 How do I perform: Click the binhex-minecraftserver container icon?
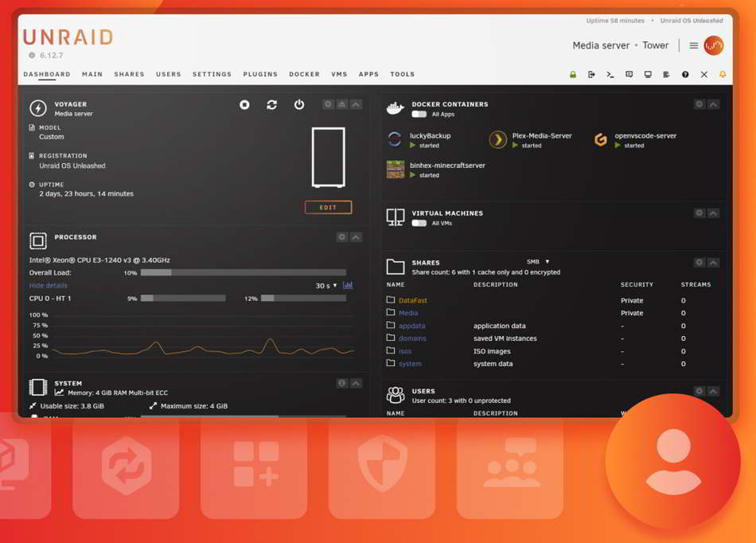(x=396, y=170)
